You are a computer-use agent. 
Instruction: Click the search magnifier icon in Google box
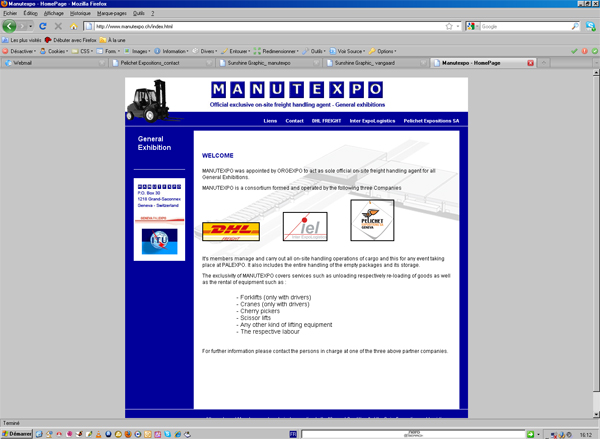click(575, 26)
